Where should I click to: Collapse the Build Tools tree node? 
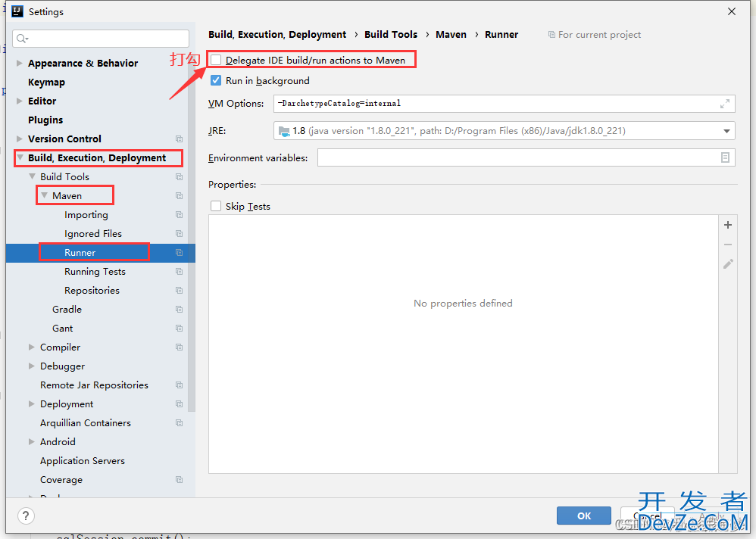[32, 177]
